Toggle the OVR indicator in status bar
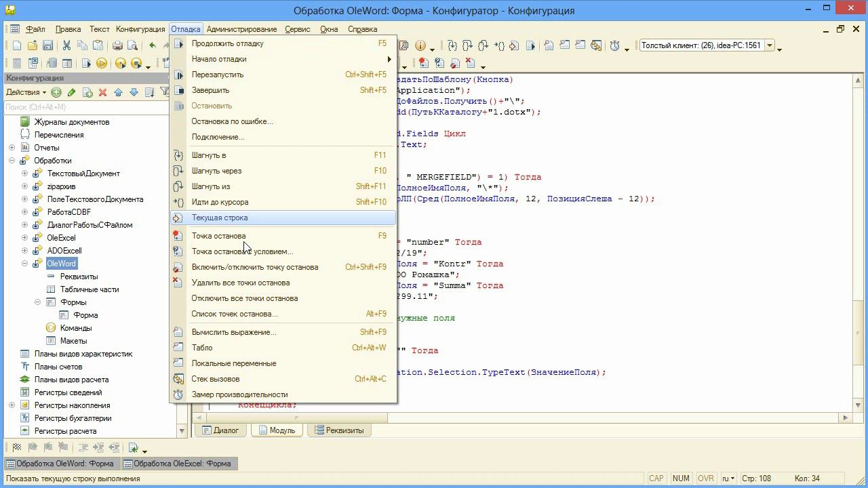 [x=705, y=479]
